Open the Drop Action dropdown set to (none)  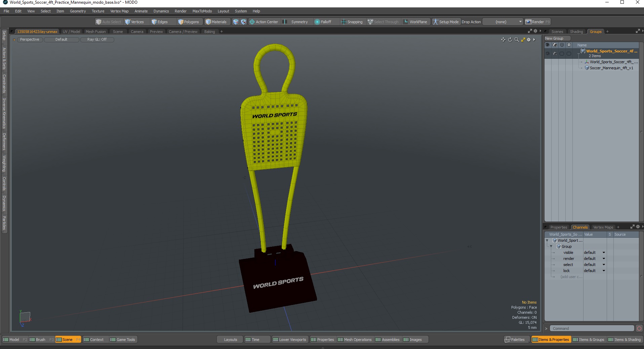tap(503, 22)
